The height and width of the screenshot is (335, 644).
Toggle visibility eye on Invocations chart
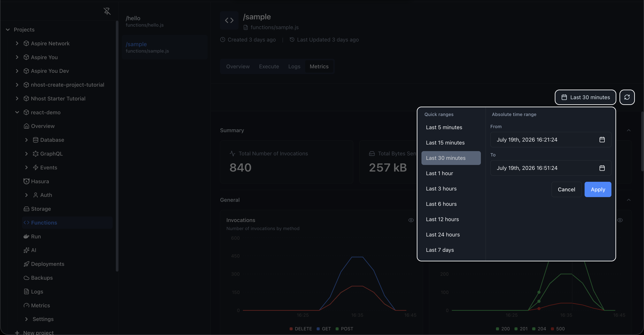point(411,220)
